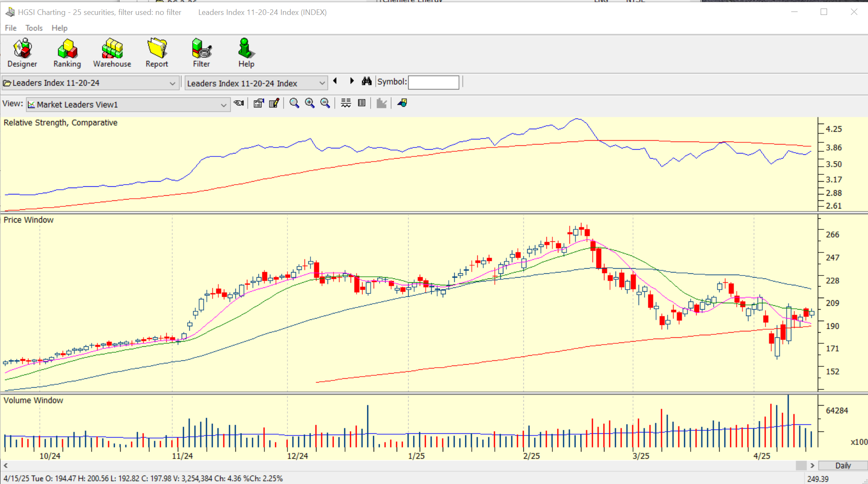Viewport: 868px width, 484px height.
Task: Click the 3.50 relative strength axis value
Action: (x=834, y=164)
